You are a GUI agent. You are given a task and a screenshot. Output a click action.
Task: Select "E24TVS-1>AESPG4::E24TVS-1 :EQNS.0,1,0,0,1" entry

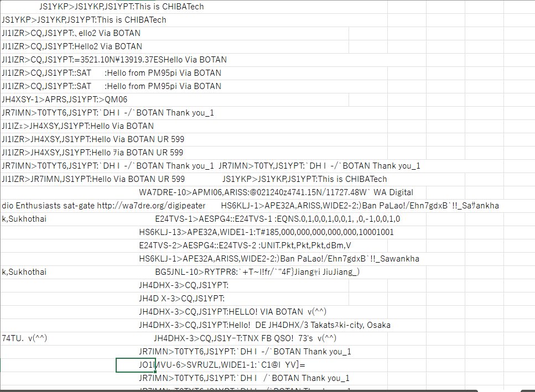277,219
